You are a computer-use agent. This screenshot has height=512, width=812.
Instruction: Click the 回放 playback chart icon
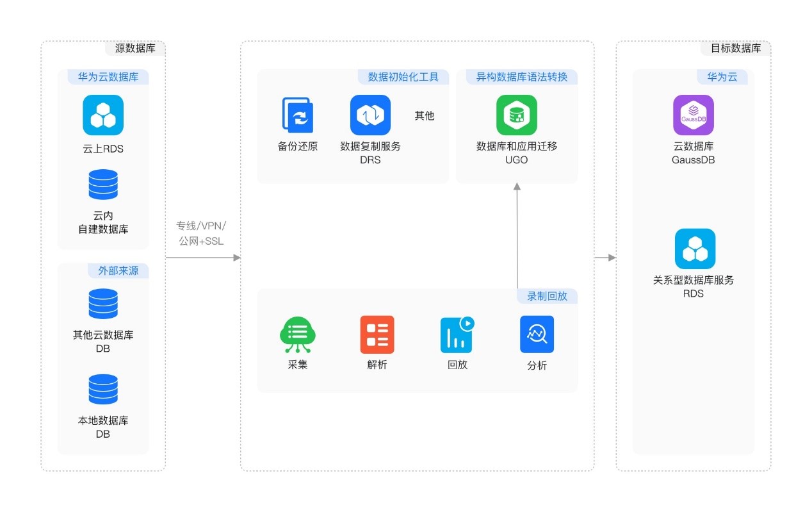tap(457, 334)
